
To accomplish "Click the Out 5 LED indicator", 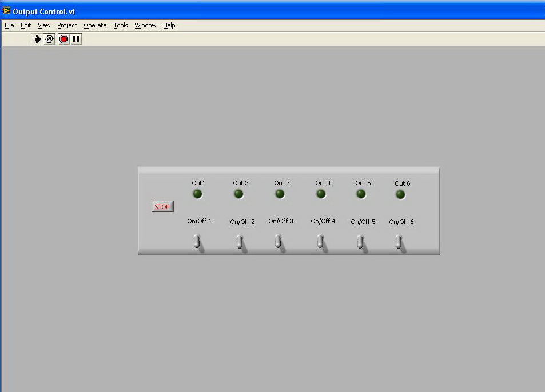I will point(361,194).
